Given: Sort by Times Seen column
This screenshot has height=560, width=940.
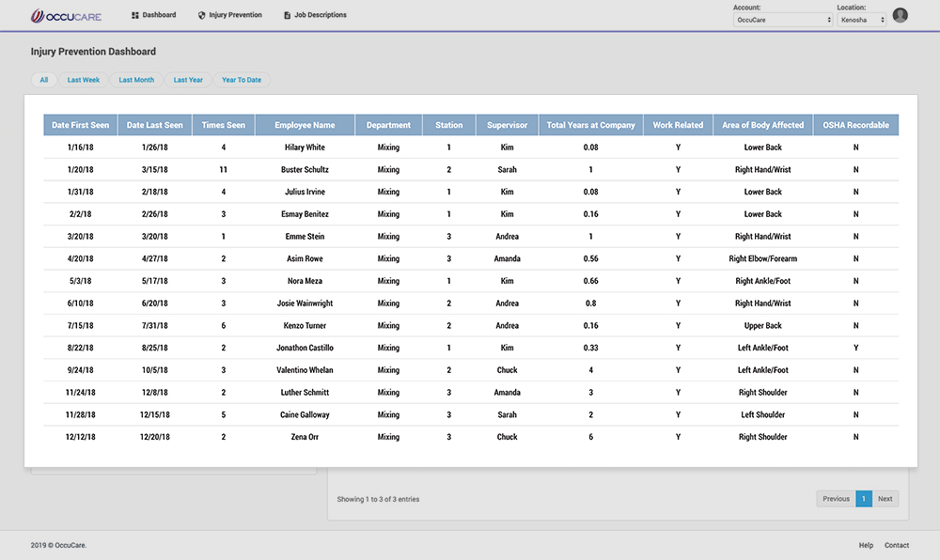Looking at the screenshot, I should click(223, 125).
